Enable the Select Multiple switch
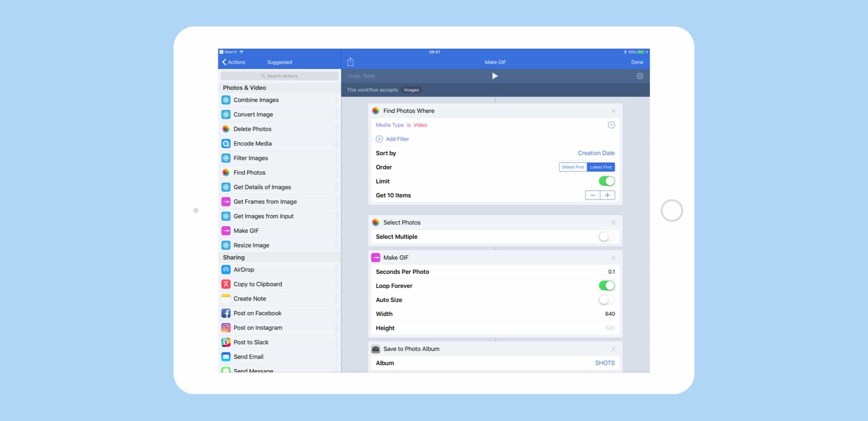The image size is (868, 421). tap(606, 237)
